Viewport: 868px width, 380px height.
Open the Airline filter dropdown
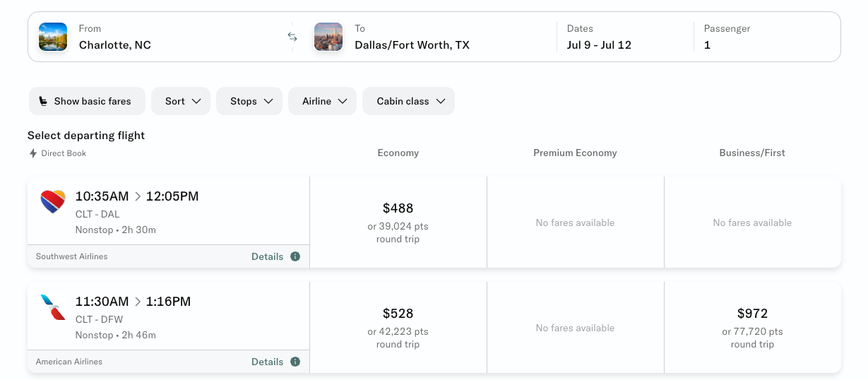click(322, 101)
